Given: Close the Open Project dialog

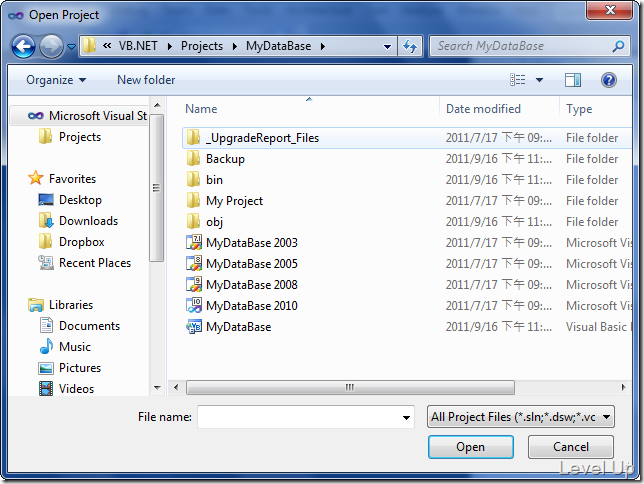Looking at the screenshot, I should [x=610, y=10].
